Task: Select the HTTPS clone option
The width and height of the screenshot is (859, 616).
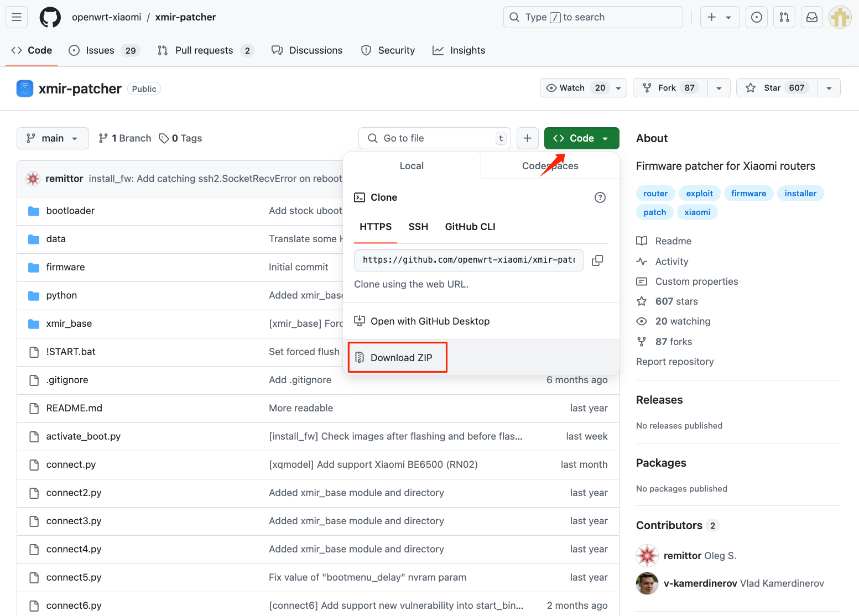Action: (x=376, y=227)
